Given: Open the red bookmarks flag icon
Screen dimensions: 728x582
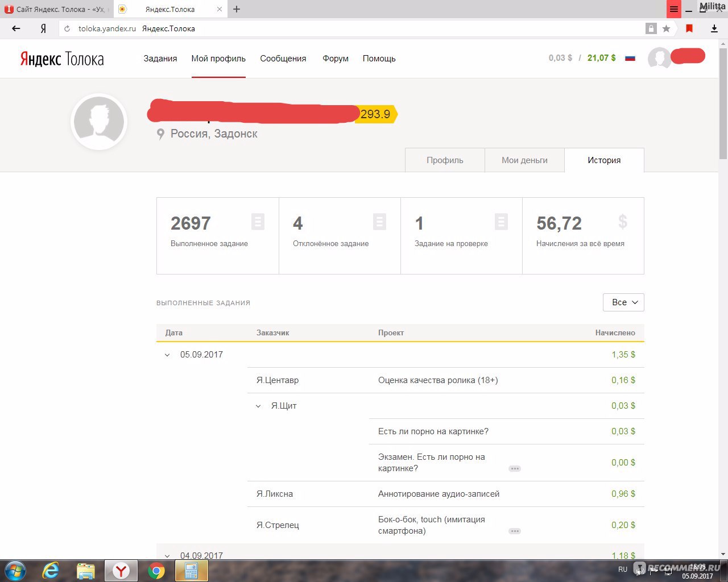Looking at the screenshot, I should point(689,28).
